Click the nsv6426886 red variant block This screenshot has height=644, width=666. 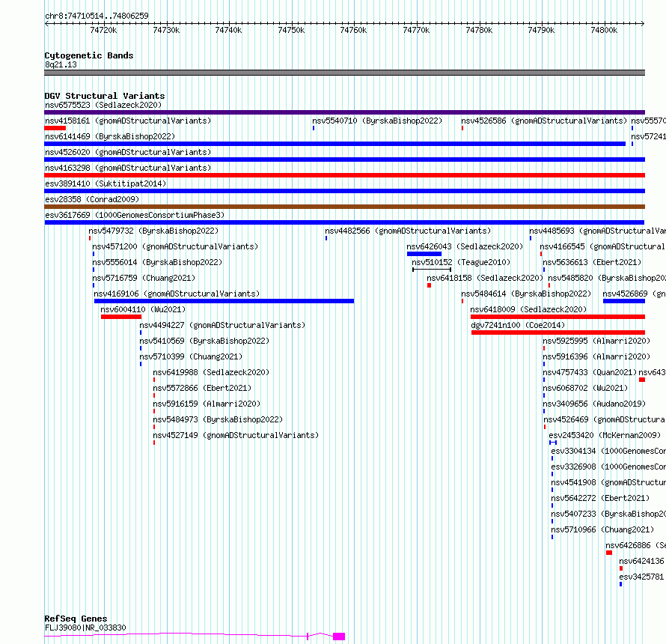[x=609, y=553]
